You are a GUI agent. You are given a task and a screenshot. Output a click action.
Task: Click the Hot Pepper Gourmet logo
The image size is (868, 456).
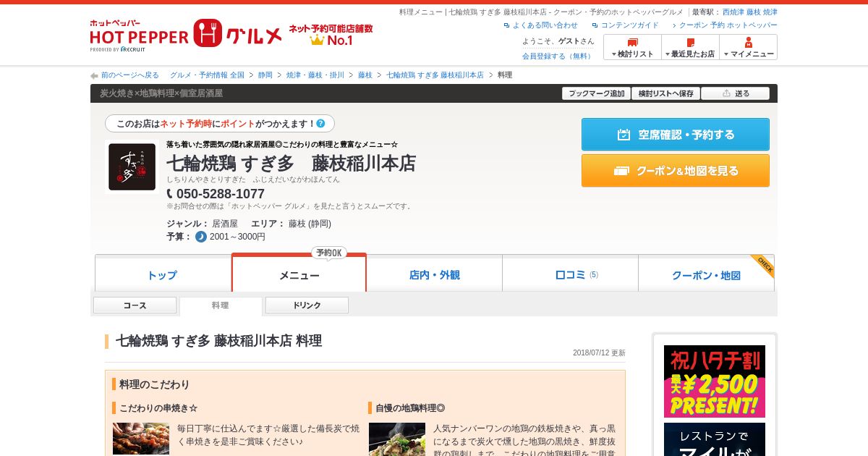click(x=186, y=35)
